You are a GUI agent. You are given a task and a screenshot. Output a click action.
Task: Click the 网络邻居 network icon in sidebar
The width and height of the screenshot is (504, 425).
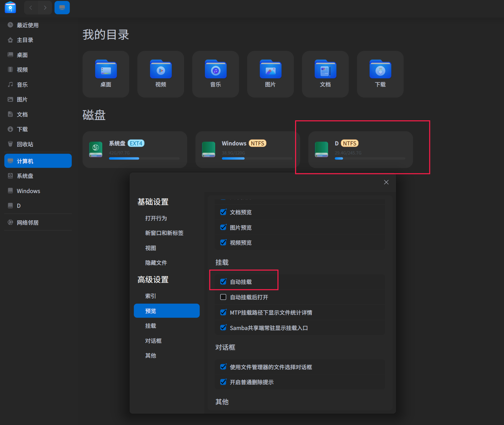(10, 222)
